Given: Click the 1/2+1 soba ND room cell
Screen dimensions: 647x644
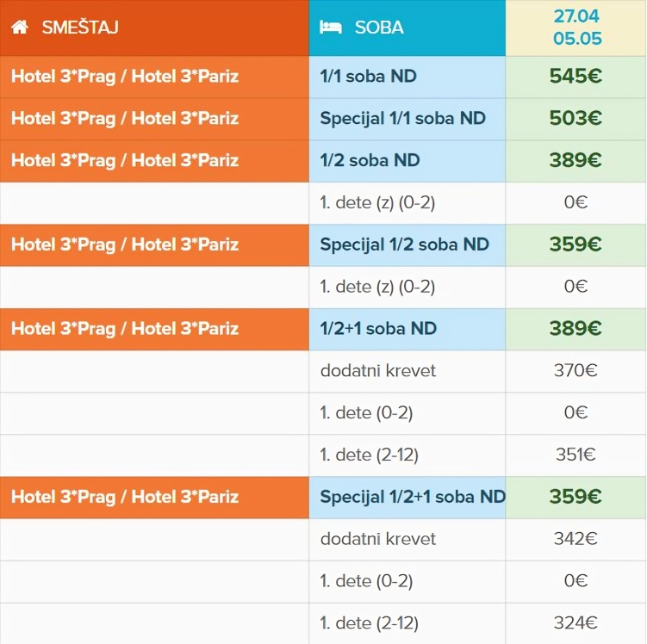Looking at the screenshot, I should coord(407,329).
